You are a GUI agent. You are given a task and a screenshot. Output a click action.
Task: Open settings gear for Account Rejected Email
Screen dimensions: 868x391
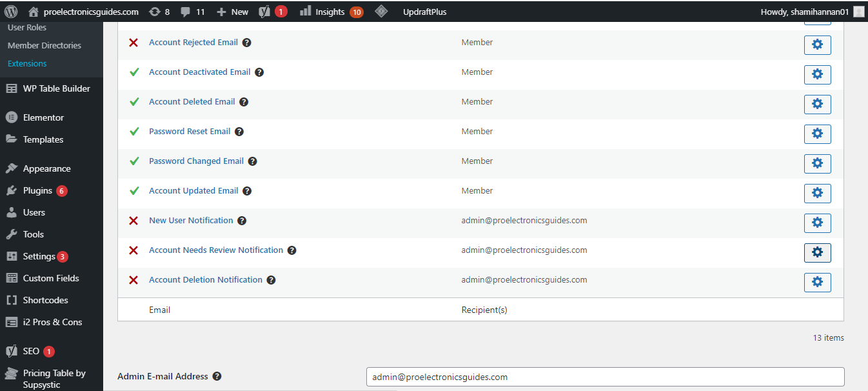pos(817,45)
